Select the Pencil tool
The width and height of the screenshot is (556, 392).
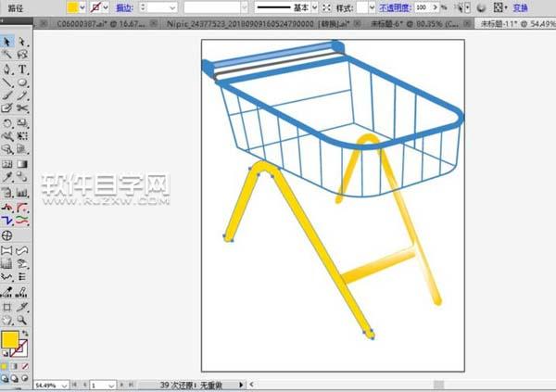(x=22, y=95)
